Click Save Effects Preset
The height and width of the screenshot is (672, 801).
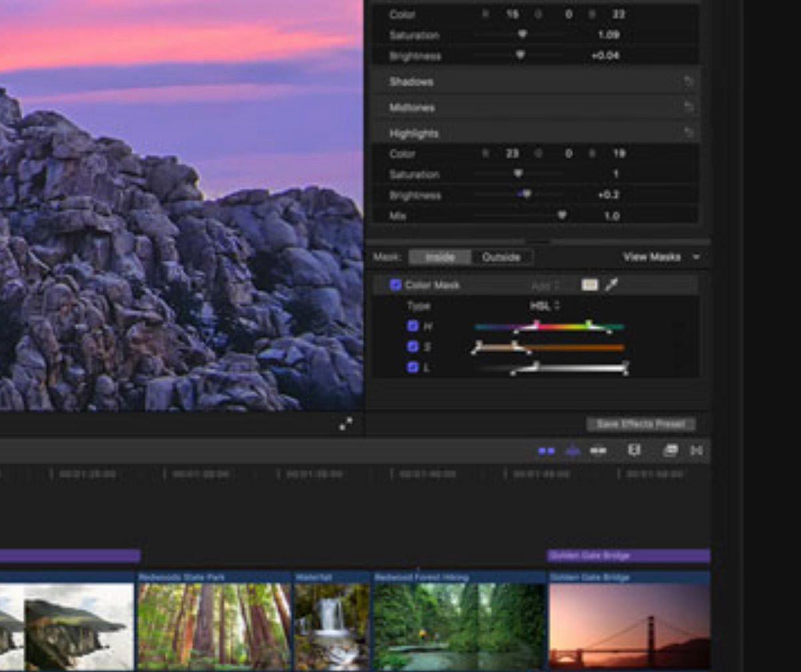pos(641,424)
